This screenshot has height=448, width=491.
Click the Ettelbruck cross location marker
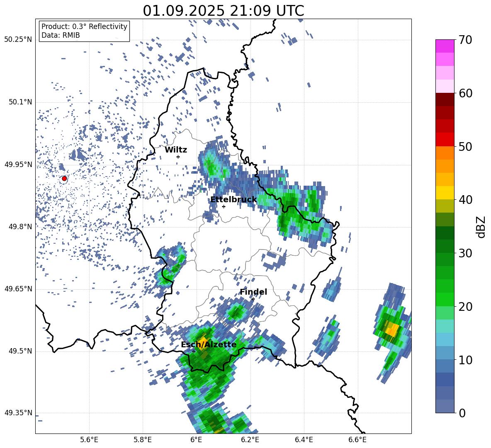coord(224,206)
